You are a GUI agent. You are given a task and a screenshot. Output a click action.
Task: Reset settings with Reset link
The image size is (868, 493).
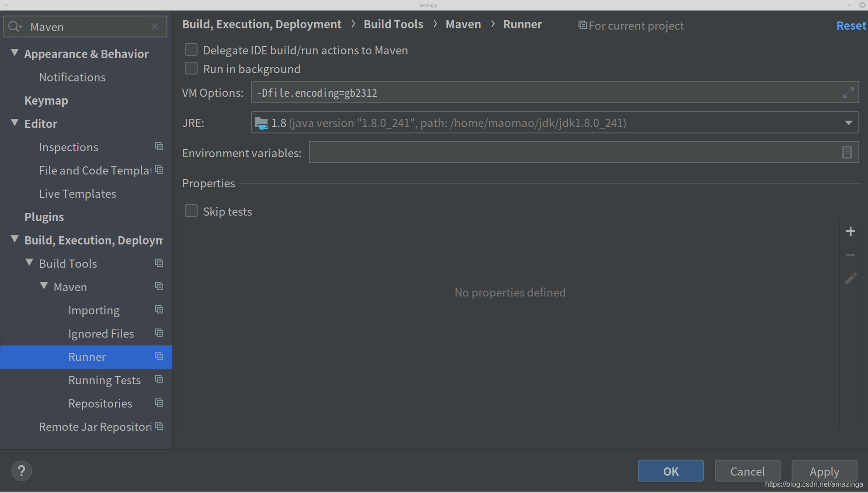click(x=851, y=26)
